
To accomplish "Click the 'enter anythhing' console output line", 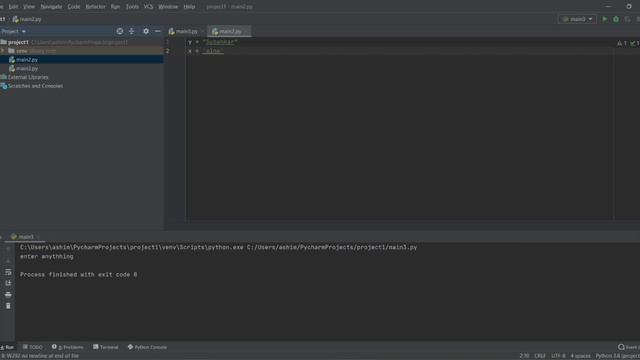I will tap(47, 257).
